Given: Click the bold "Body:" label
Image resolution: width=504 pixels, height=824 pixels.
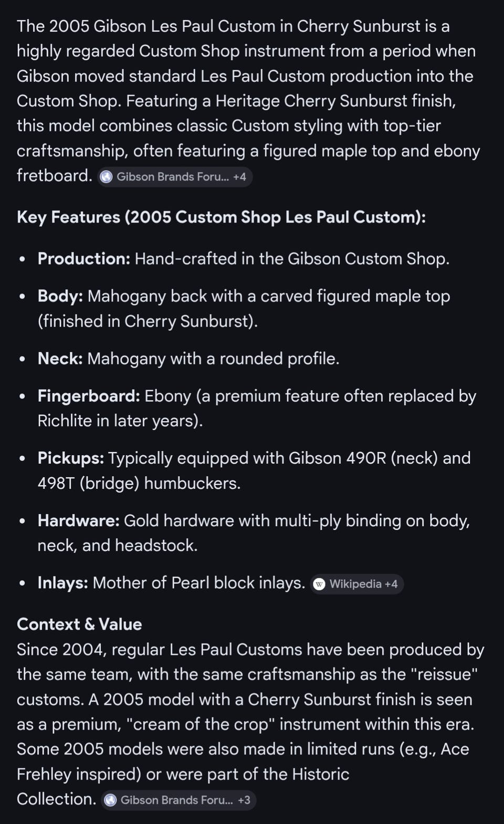Looking at the screenshot, I should [60, 296].
